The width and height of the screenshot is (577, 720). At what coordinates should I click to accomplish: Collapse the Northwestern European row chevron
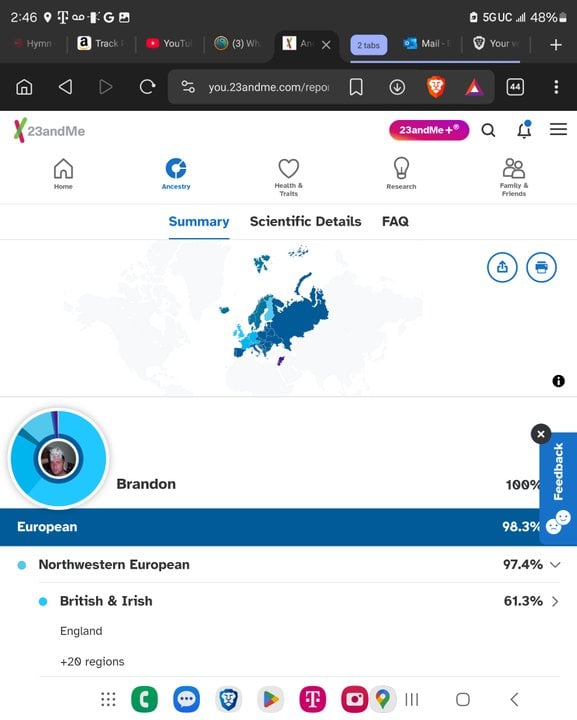(x=555, y=564)
